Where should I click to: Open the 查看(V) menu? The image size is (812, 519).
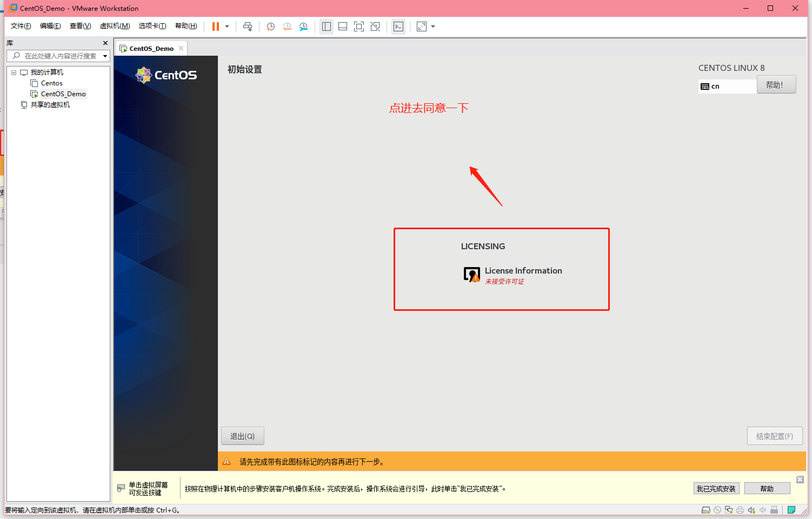[x=80, y=26]
